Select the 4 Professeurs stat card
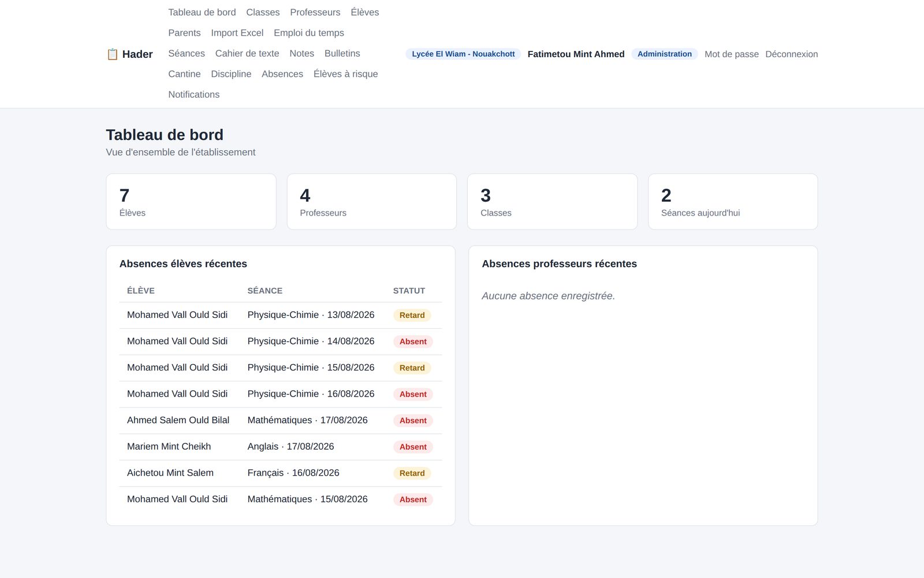 click(x=372, y=202)
